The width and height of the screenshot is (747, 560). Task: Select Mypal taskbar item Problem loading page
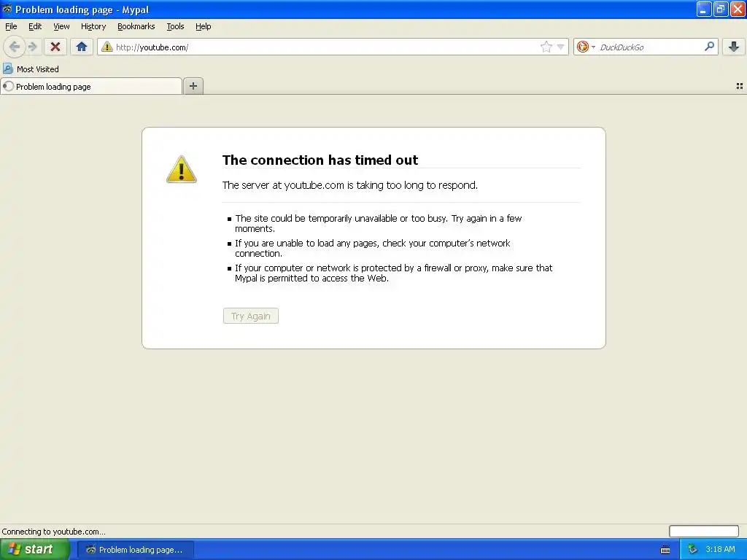click(135, 550)
